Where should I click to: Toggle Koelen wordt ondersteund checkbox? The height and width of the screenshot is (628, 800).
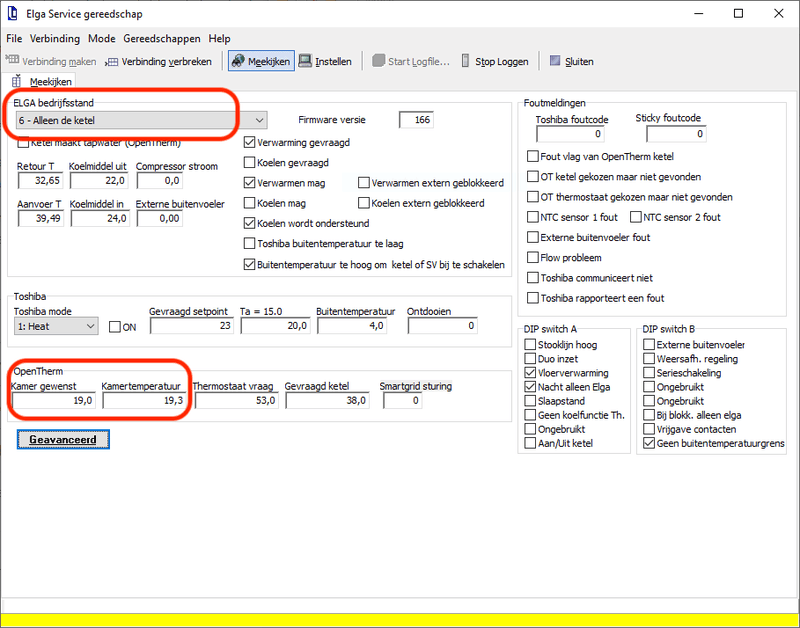coord(249,223)
